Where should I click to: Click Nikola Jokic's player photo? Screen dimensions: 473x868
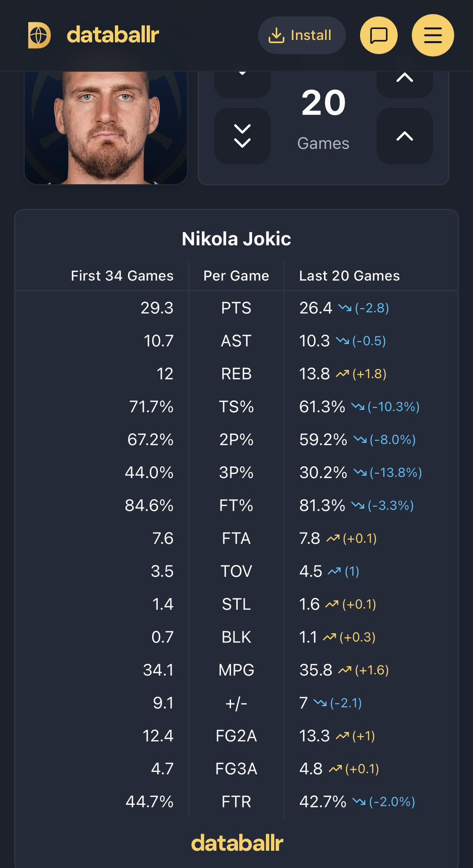pyautogui.click(x=105, y=127)
